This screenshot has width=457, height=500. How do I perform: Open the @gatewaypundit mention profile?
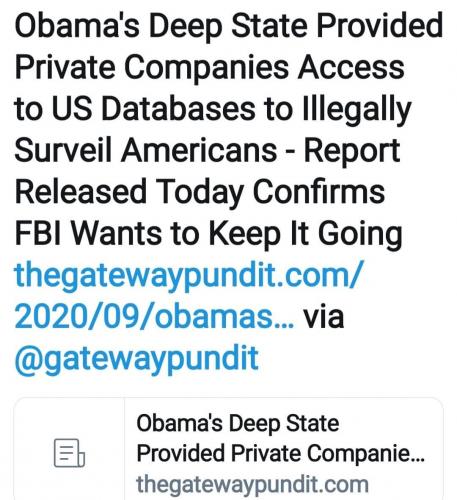(137, 359)
